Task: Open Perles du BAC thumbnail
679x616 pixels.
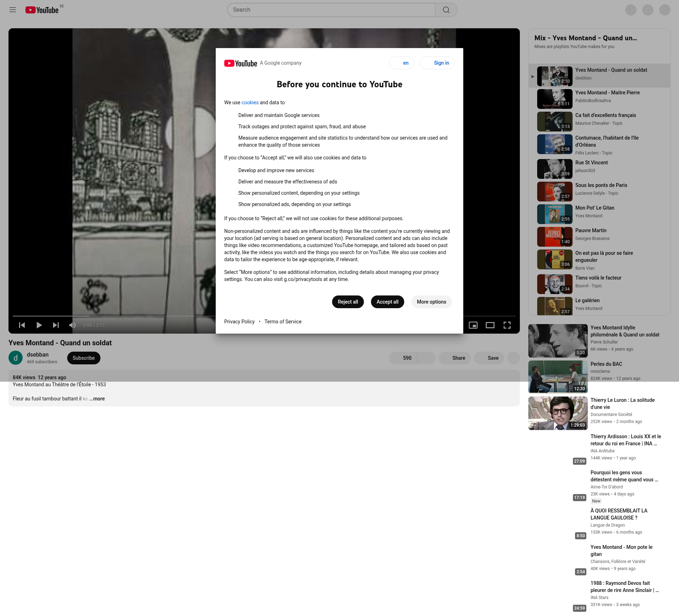Action: pyautogui.click(x=558, y=377)
